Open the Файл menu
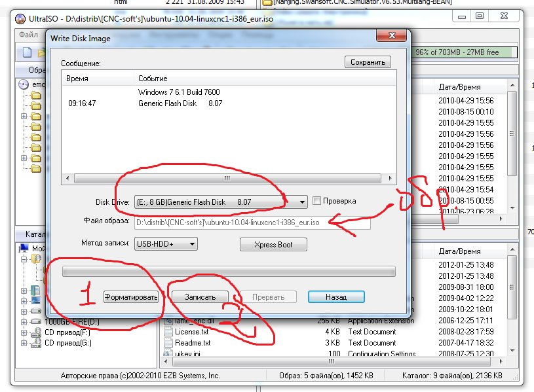The image size is (534, 392). click(28, 35)
